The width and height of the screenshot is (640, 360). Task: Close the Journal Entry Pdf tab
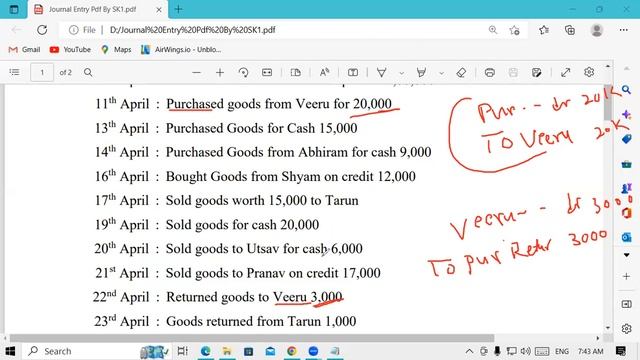[159, 9]
